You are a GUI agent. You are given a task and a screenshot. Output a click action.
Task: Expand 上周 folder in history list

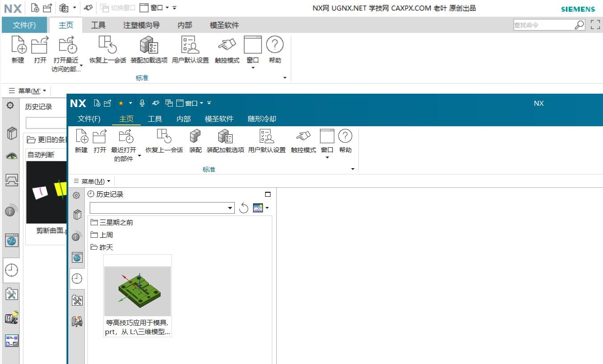tap(102, 235)
